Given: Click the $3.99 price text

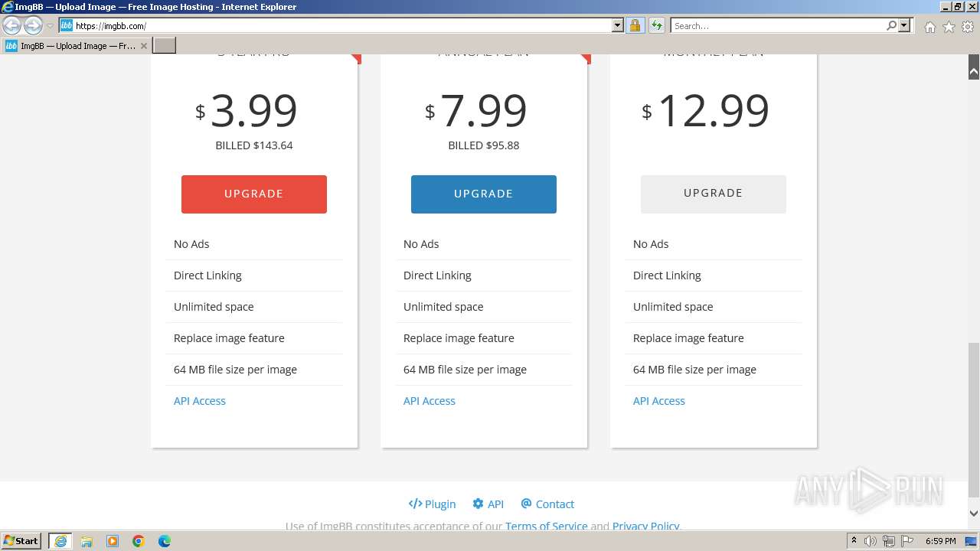Looking at the screenshot, I should pos(246,110).
